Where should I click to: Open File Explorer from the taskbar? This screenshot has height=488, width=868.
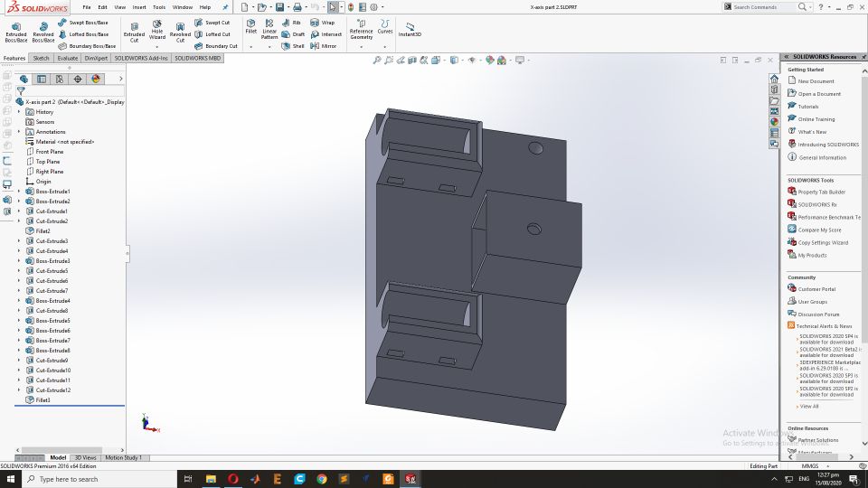pyautogui.click(x=211, y=479)
